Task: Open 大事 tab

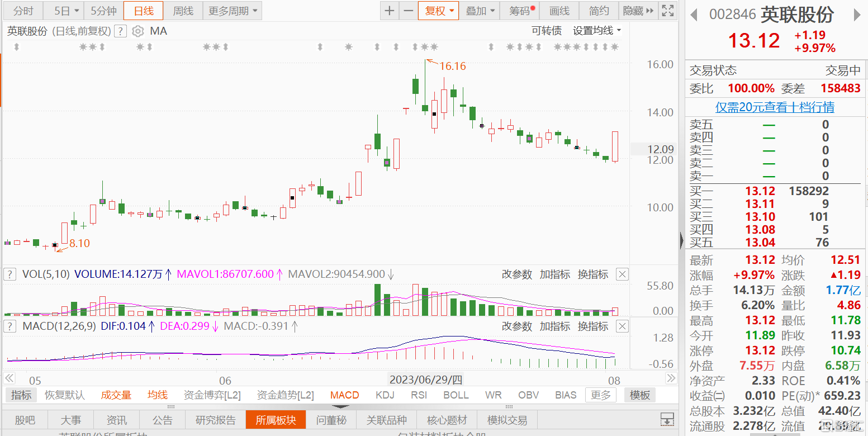Action: point(70,420)
